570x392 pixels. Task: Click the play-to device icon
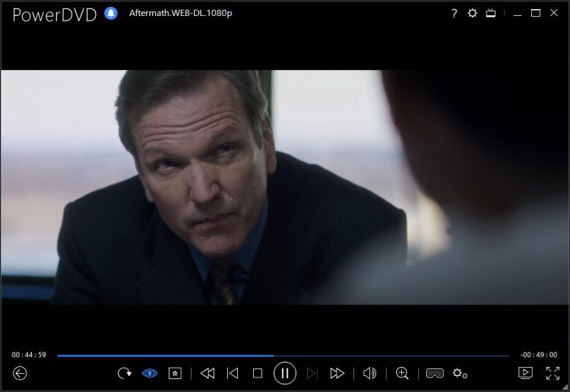click(525, 372)
